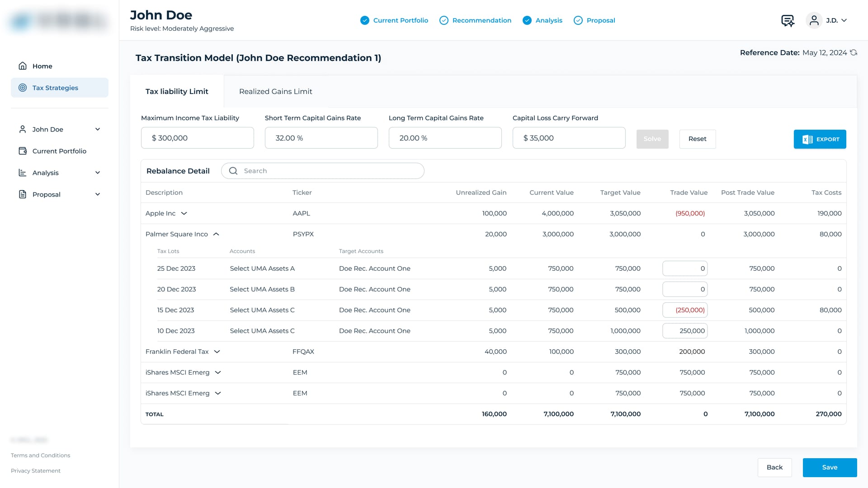
Task: Open Terms and Conditions link
Action: [x=41, y=455]
